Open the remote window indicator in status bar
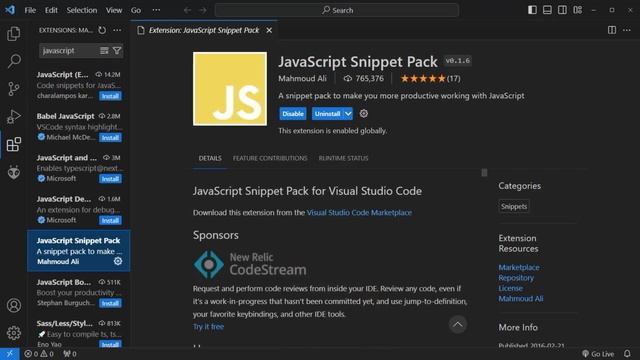Screen dimensions: 640x360 [10, 354]
